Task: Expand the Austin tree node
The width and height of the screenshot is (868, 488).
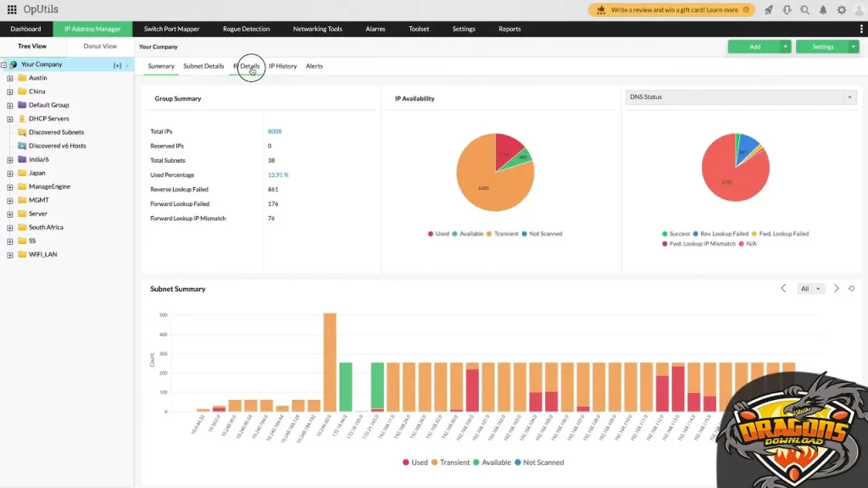Action: point(10,78)
